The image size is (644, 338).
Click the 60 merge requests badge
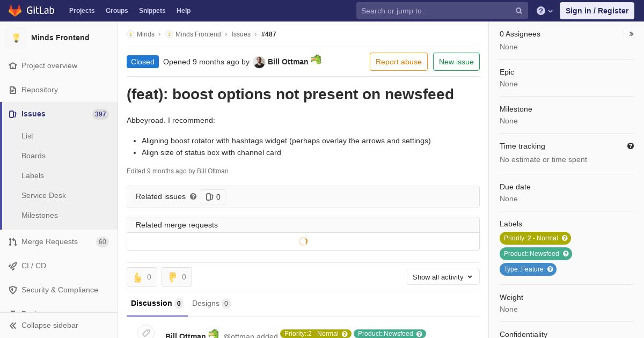(x=102, y=242)
